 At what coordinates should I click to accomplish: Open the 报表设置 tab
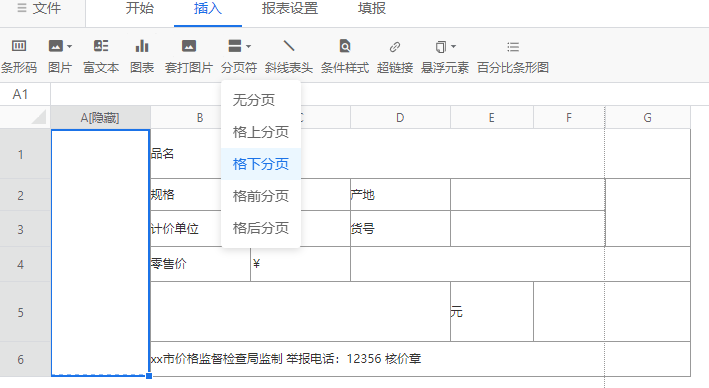pos(289,9)
